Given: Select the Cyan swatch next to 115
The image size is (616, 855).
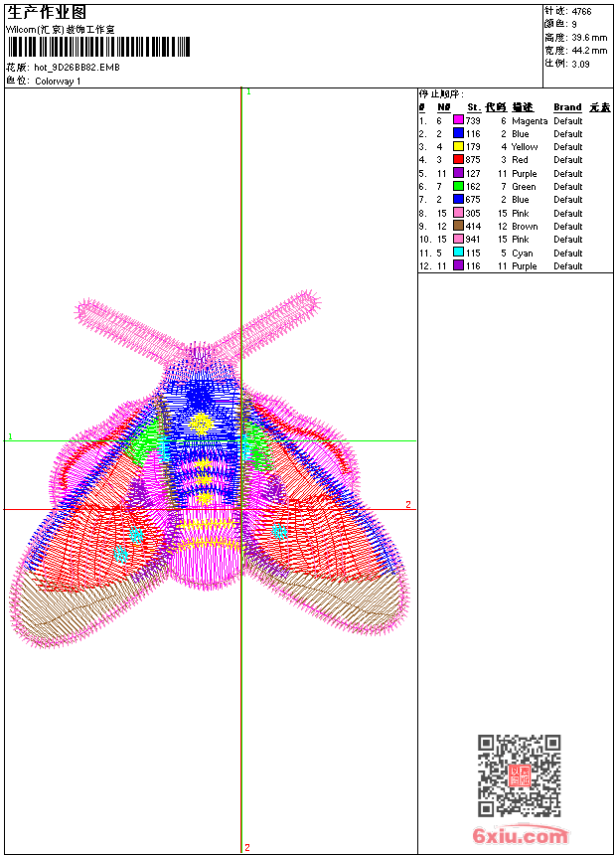Looking at the screenshot, I should pos(458,253).
